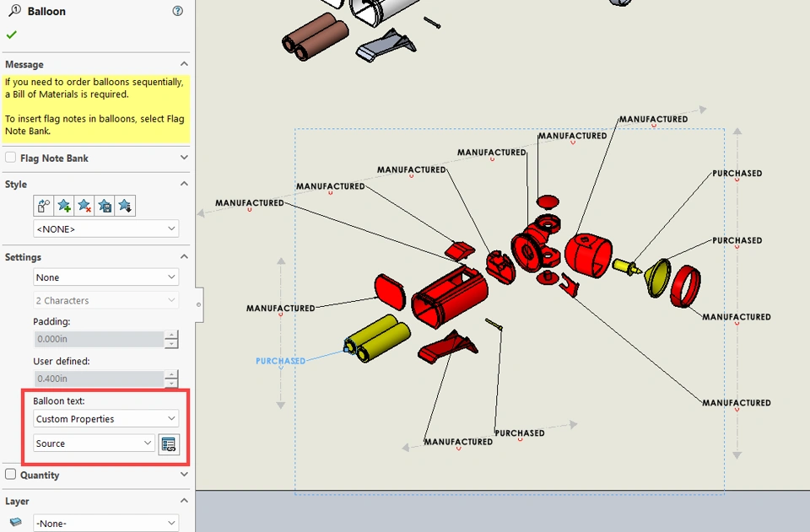Select the MANUFACTURED balloon at bottom right
The width and height of the screenshot is (810, 532).
click(x=736, y=402)
